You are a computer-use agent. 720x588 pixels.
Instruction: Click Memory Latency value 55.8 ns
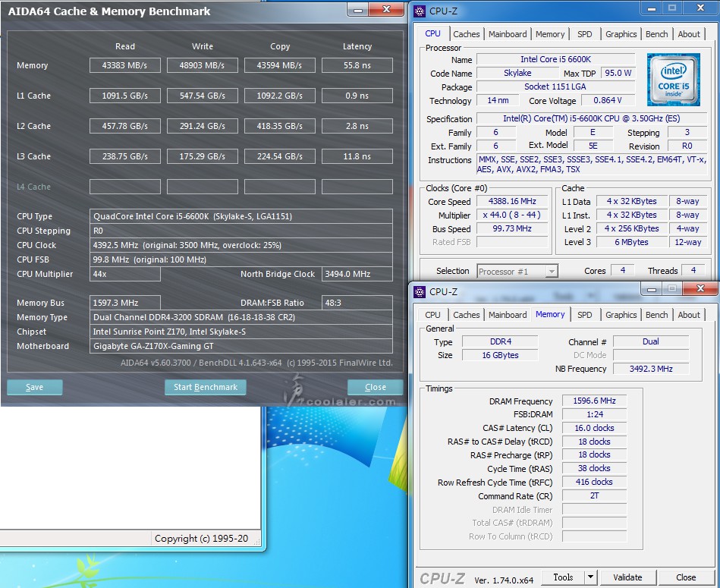click(x=357, y=65)
